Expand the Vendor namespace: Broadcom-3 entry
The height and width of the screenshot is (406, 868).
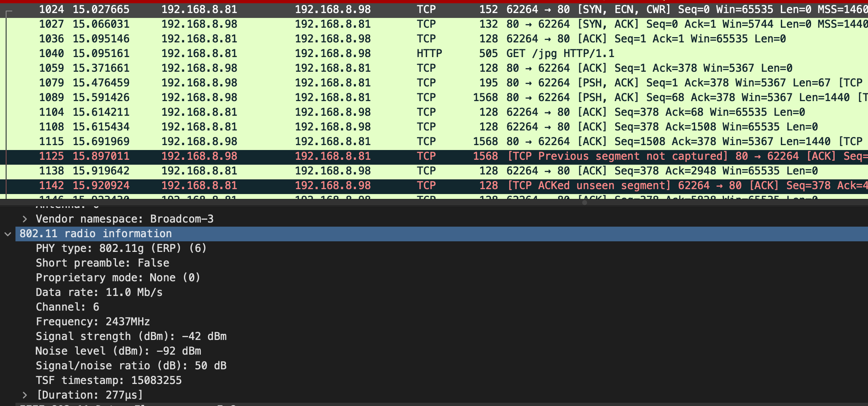click(25, 219)
